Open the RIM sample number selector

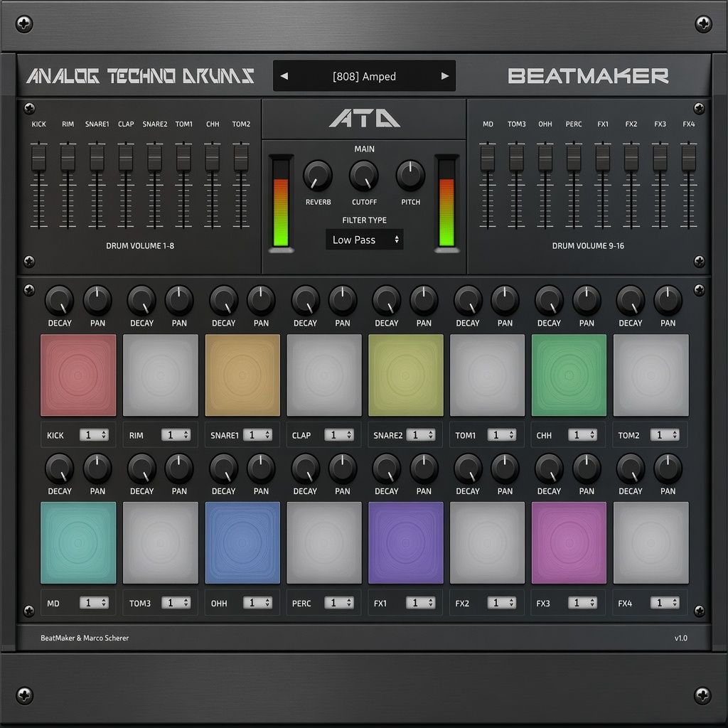point(176,435)
